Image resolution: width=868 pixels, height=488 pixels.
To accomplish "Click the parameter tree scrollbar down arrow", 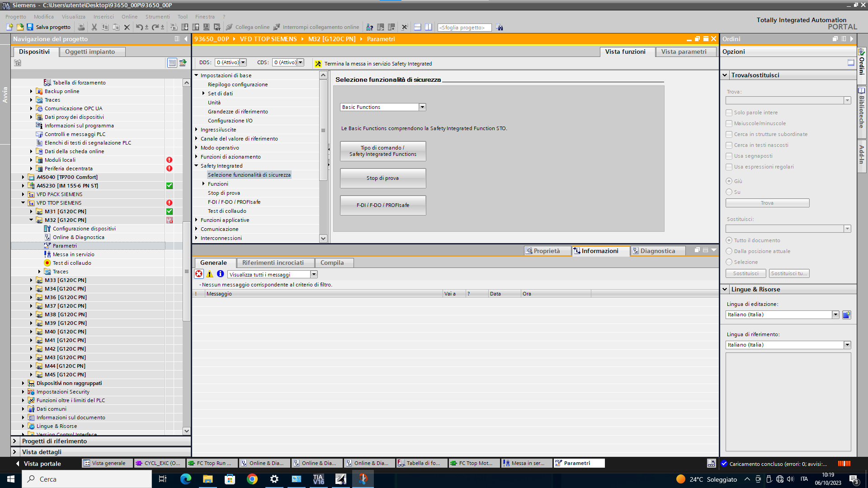I will coord(323,238).
